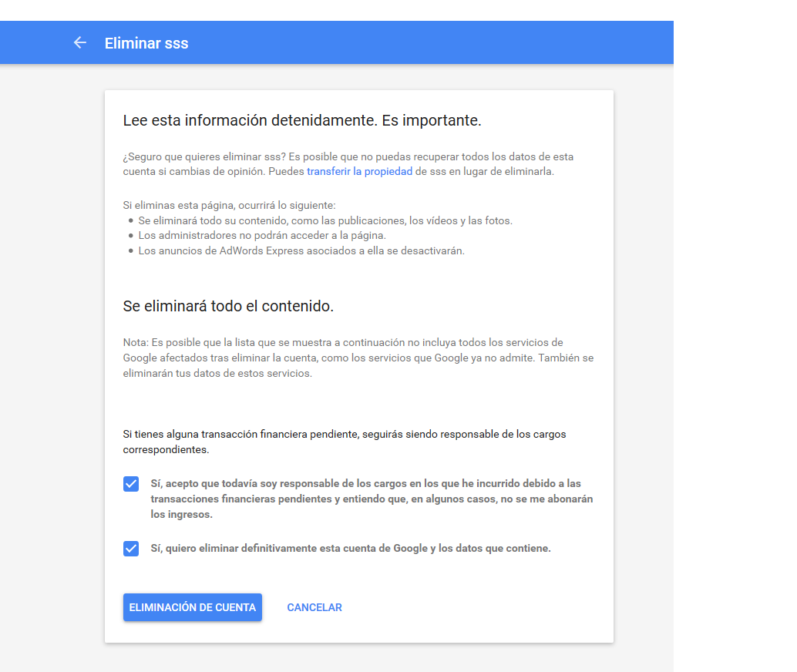The height and width of the screenshot is (672, 797).
Task: Click label text 'Sí, acepto que todavía soy responsable'
Action: pyautogui.click(x=372, y=499)
